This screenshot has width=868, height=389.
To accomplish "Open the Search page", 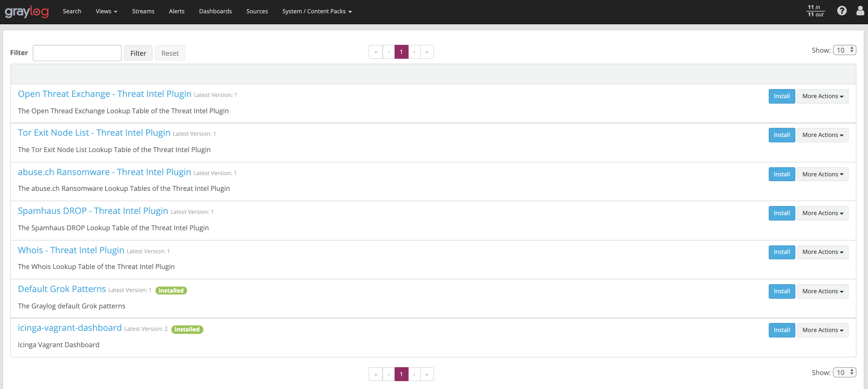I will (72, 12).
